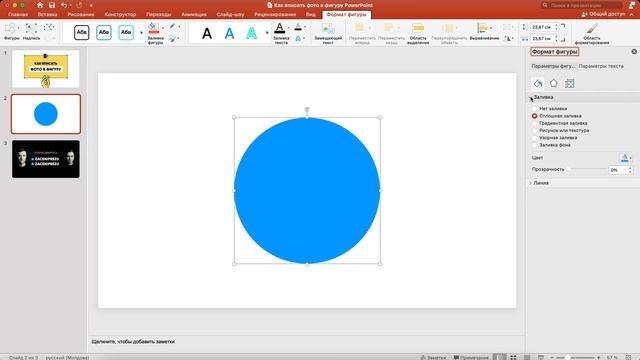
Task: Choose the teal outlined A WordArt style
Action: click(251, 33)
